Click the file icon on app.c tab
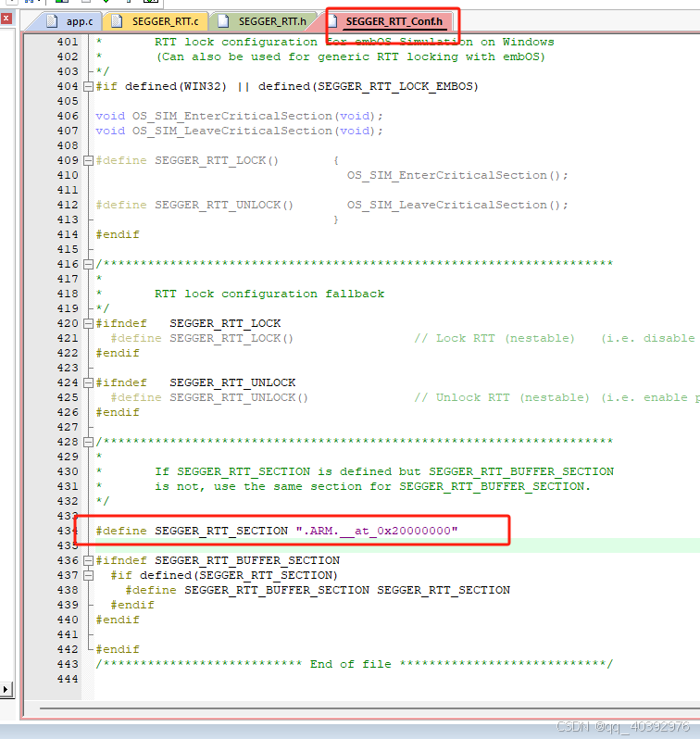 tap(53, 21)
